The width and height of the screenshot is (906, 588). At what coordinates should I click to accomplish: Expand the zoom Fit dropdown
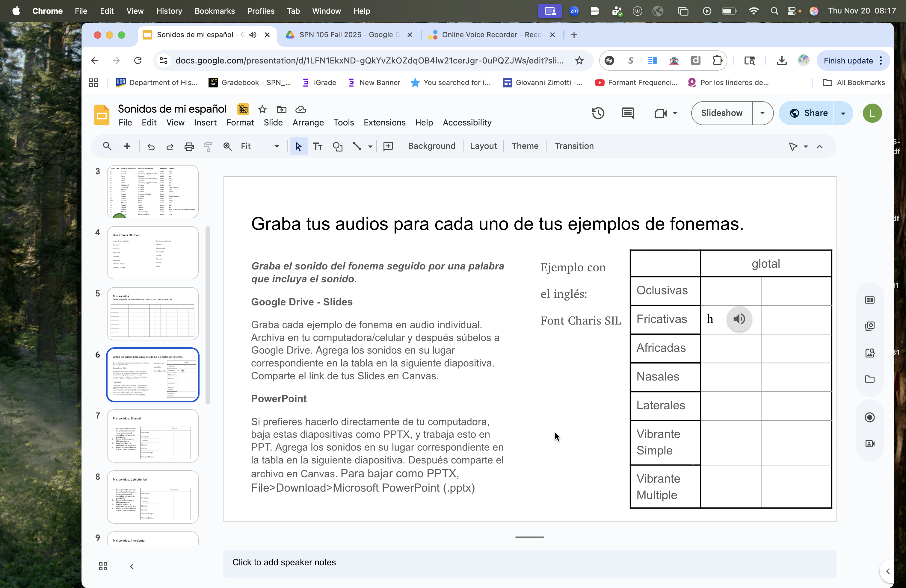pos(277,146)
